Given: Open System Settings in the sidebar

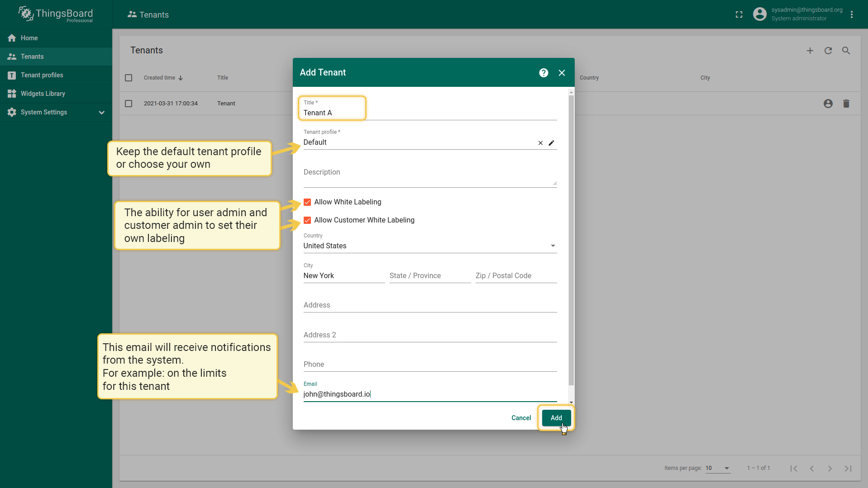Looking at the screenshot, I should click(x=56, y=112).
